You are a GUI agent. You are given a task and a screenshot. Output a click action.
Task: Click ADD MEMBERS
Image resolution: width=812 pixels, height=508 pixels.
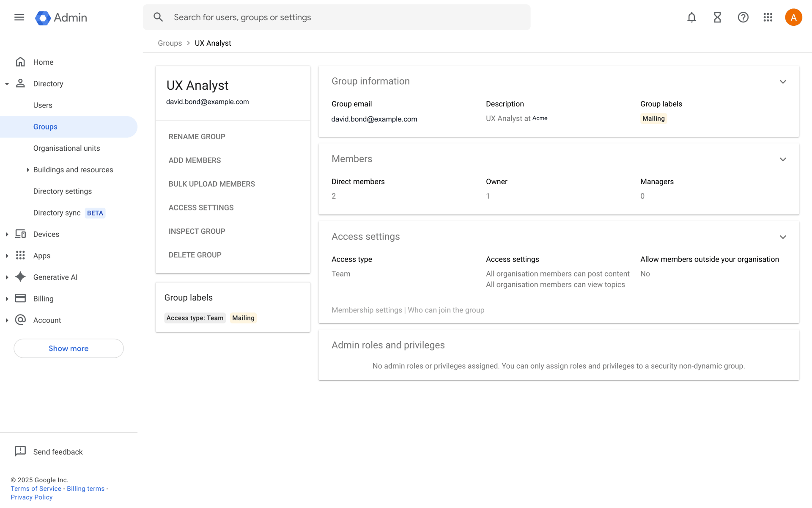click(195, 160)
